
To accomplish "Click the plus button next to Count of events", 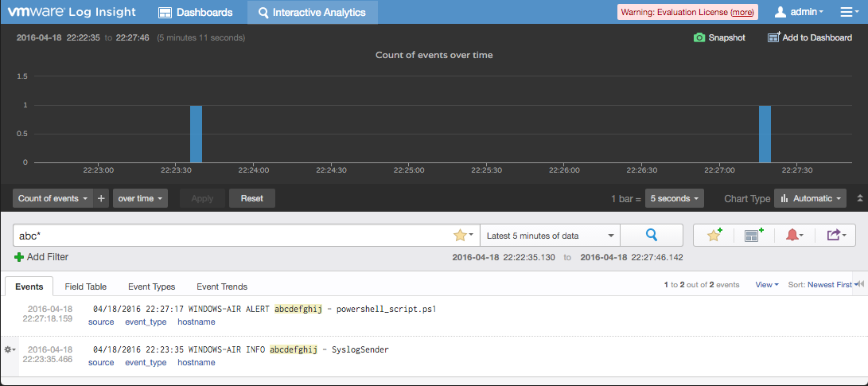I will point(101,198).
